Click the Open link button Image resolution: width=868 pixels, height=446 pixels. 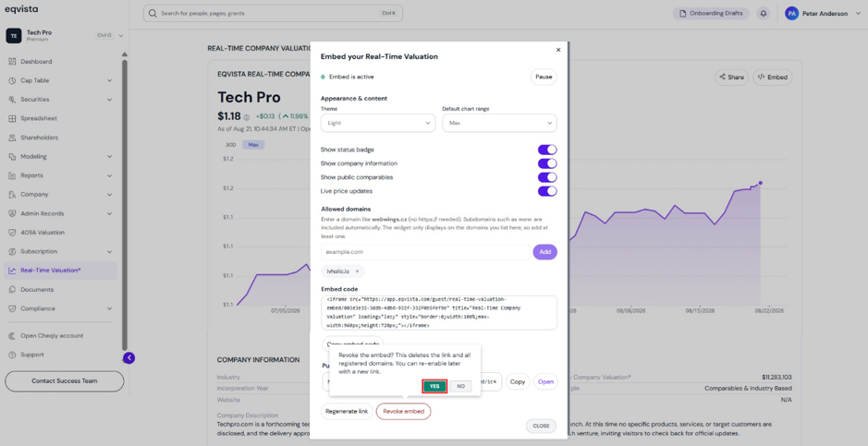[x=545, y=382]
